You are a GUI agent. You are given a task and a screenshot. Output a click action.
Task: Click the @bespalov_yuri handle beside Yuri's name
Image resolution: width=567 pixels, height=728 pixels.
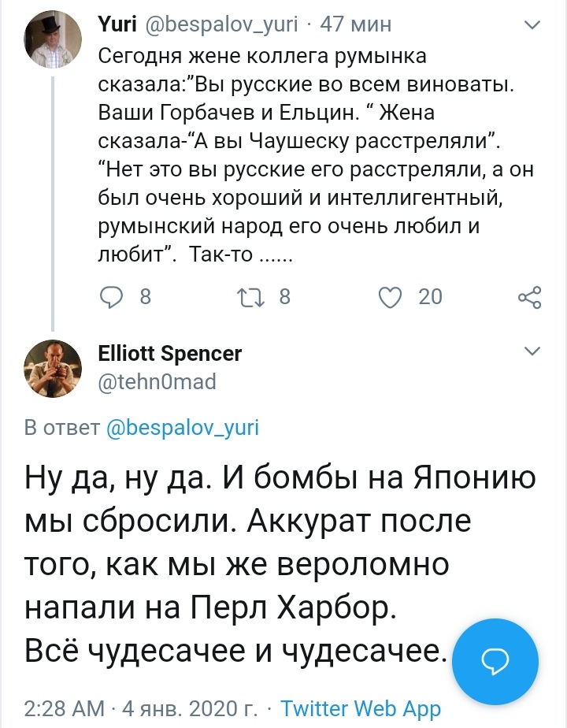[221, 24]
